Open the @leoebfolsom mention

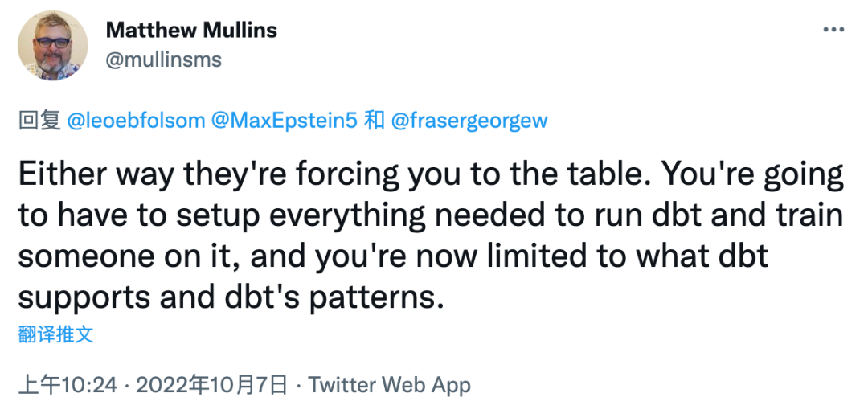click(136, 121)
